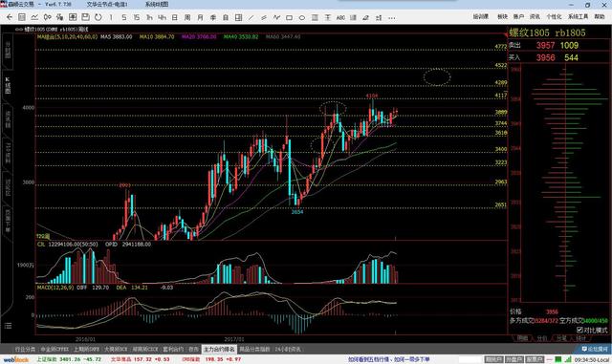Screen dimensions: 612x364
Task: Select the parallel lines drawing tool
Action: 264,17
